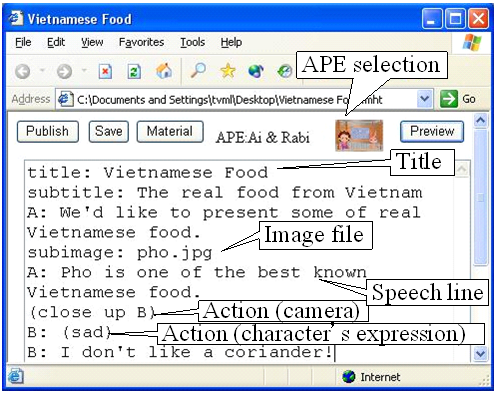Click the Preview button
The width and height of the screenshot is (498, 394).
click(x=432, y=132)
